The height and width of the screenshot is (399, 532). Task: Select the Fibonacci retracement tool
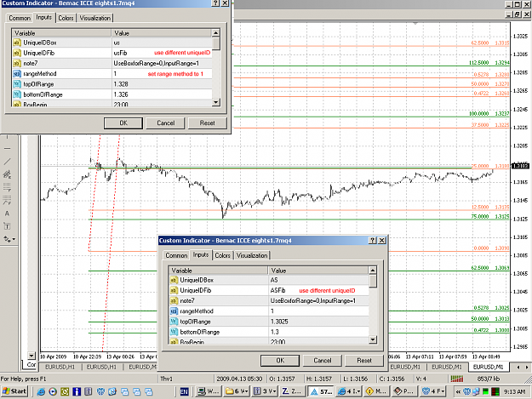(7, 187)
